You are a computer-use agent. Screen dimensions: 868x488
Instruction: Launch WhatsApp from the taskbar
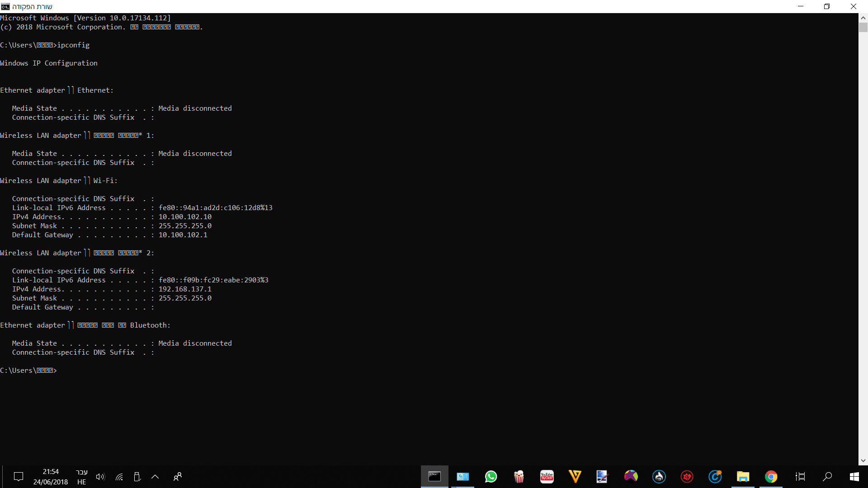coord(491,477)
